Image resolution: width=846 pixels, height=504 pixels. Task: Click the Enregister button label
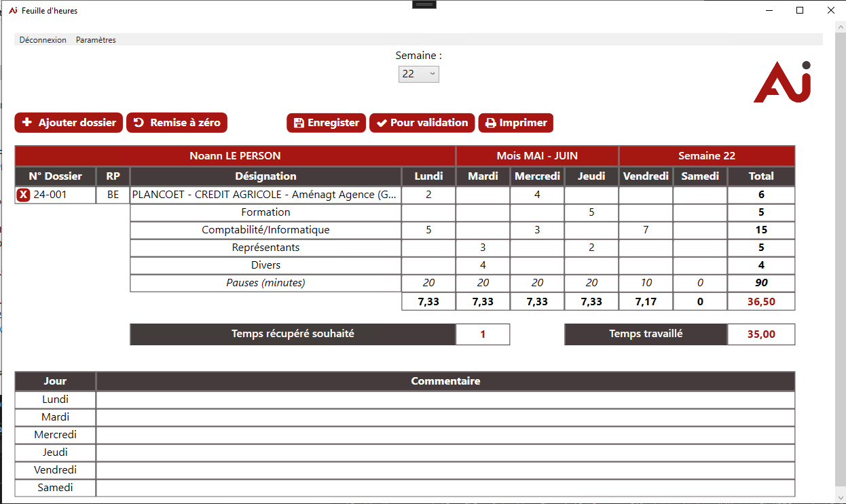pyautogui.click(x=333, y=123)
